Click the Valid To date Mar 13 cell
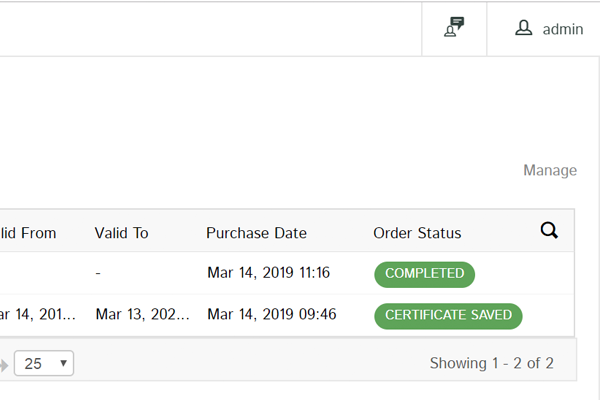 coord(142,315)
